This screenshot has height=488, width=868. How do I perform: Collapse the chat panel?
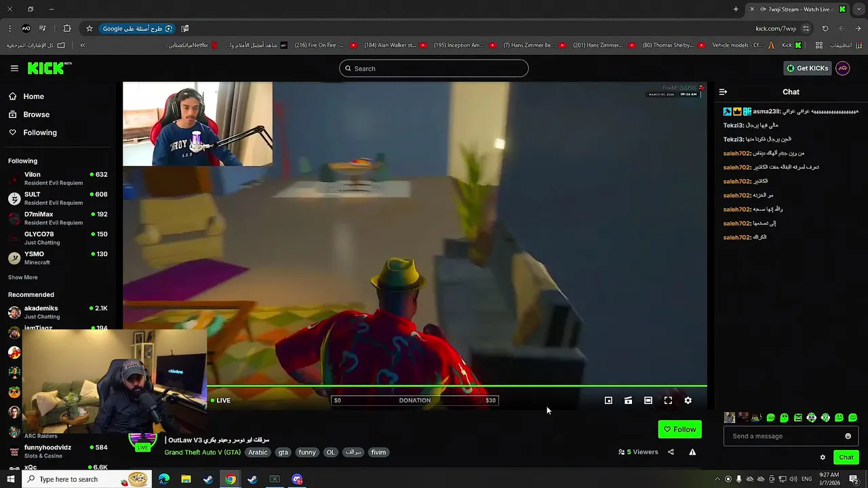click(723, 91)
